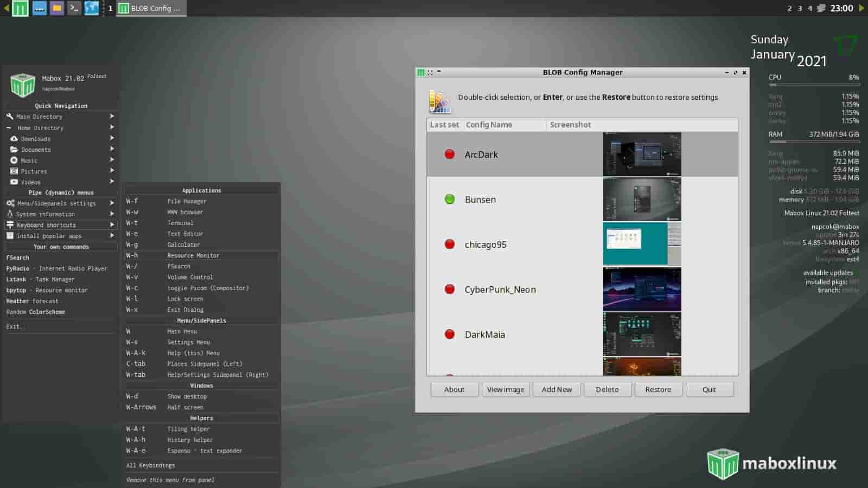Select the red status dot for chicago95
This screenshot has width=868, height=488.
[x=449, y=245]
